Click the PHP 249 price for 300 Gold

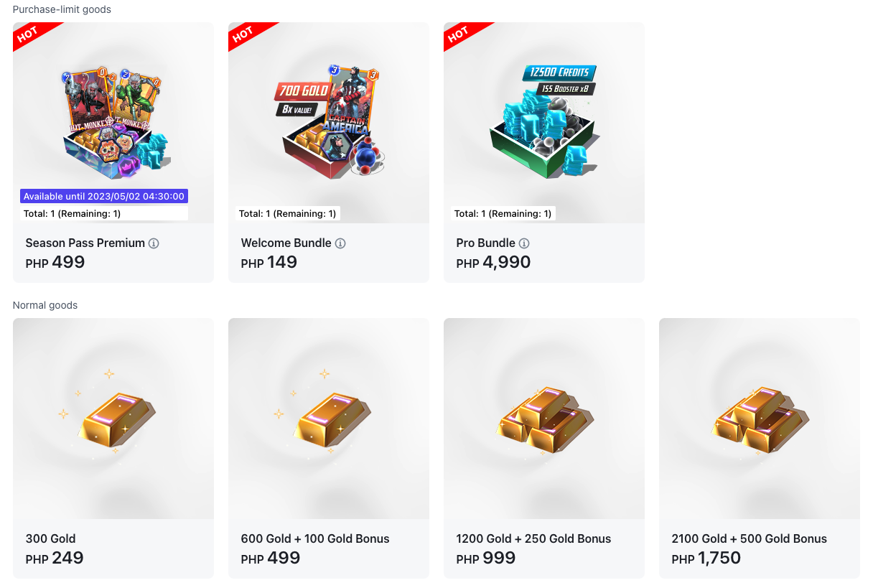pyautogui.click(x=55, y=558)
